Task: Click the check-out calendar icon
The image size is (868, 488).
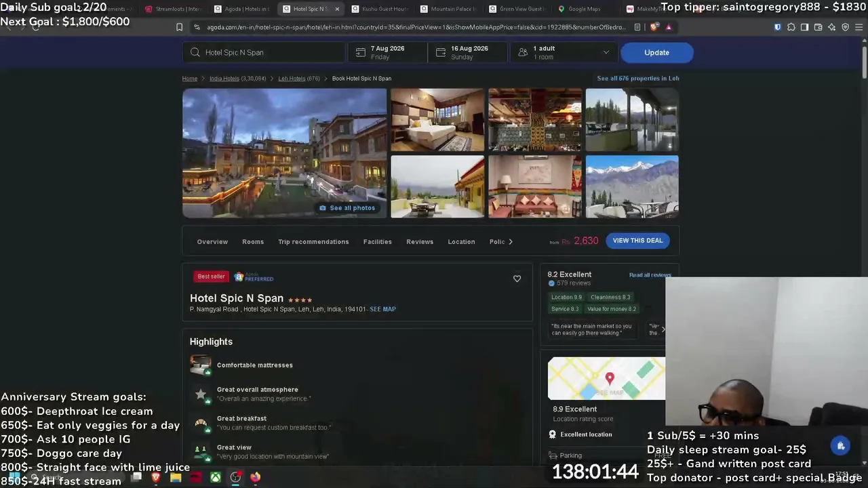Action: pyautogui.click(x=441, y=52)
